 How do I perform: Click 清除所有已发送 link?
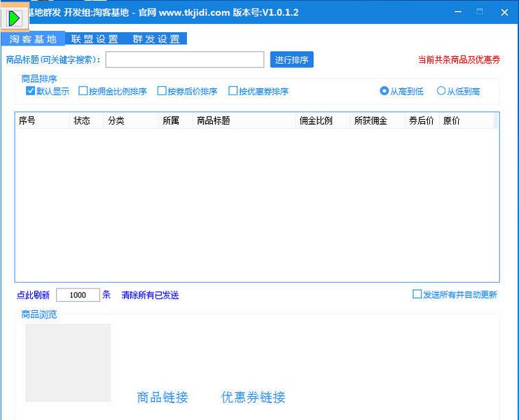pyautogui.click(x=150, y=295)
